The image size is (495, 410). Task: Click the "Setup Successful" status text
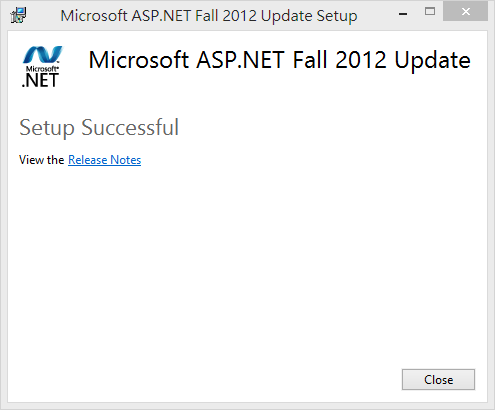(x=99, y=128)
